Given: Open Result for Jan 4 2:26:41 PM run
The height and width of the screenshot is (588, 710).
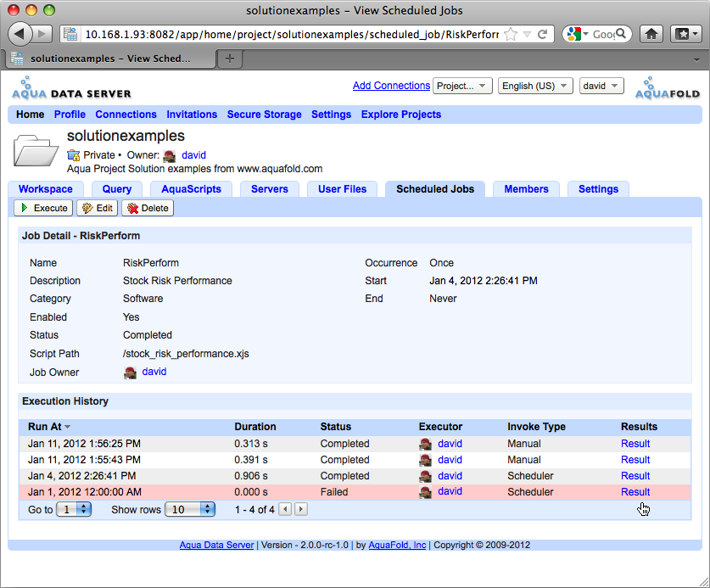Looking at the screenshot, I should pyautogui.click(x=635, y=476).
